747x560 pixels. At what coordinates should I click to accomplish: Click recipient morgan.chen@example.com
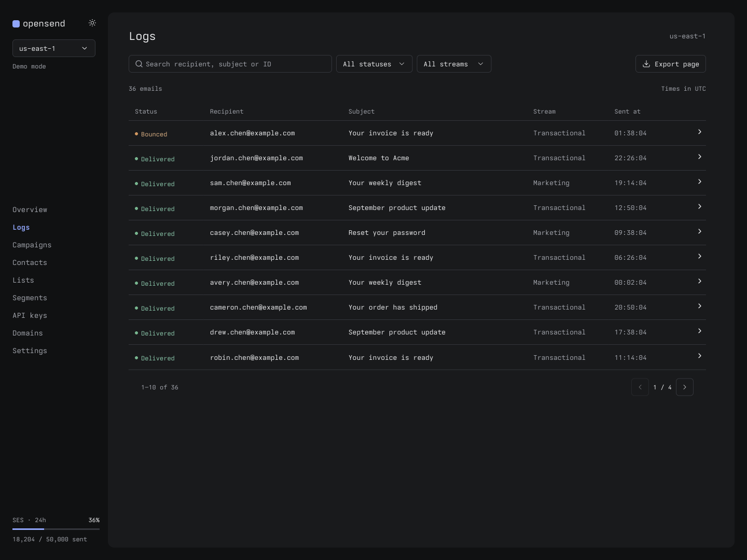(x=256, y=208)
